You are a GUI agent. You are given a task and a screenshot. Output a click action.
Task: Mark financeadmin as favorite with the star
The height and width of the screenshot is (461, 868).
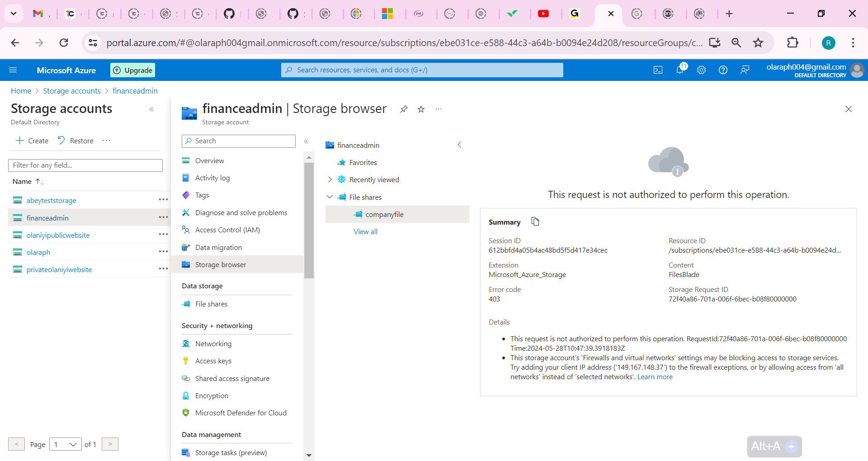421,109
